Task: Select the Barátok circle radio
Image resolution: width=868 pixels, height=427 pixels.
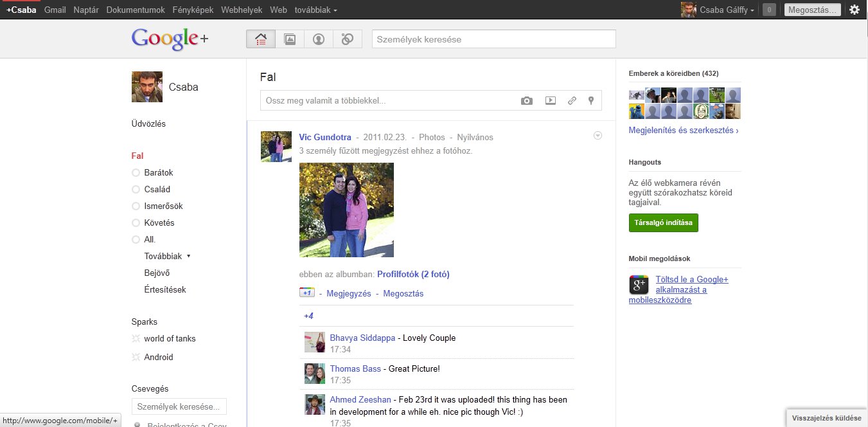Action: [136, 172]
